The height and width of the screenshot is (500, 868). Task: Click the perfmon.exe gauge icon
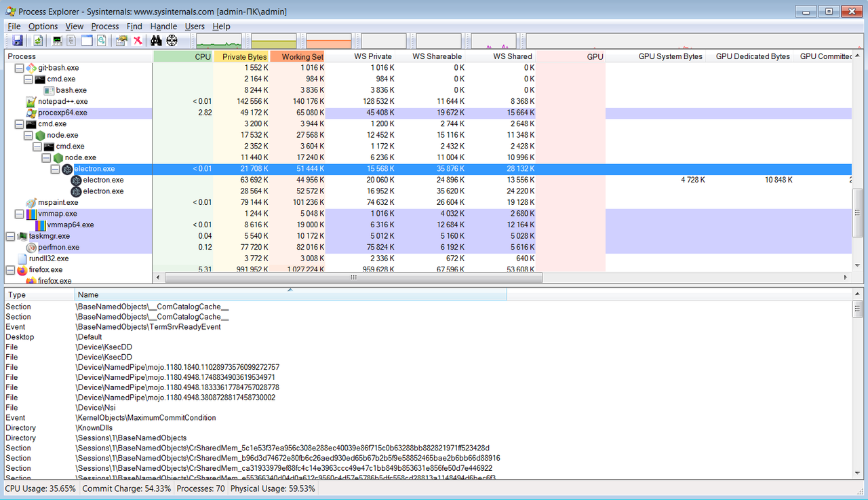31,247
